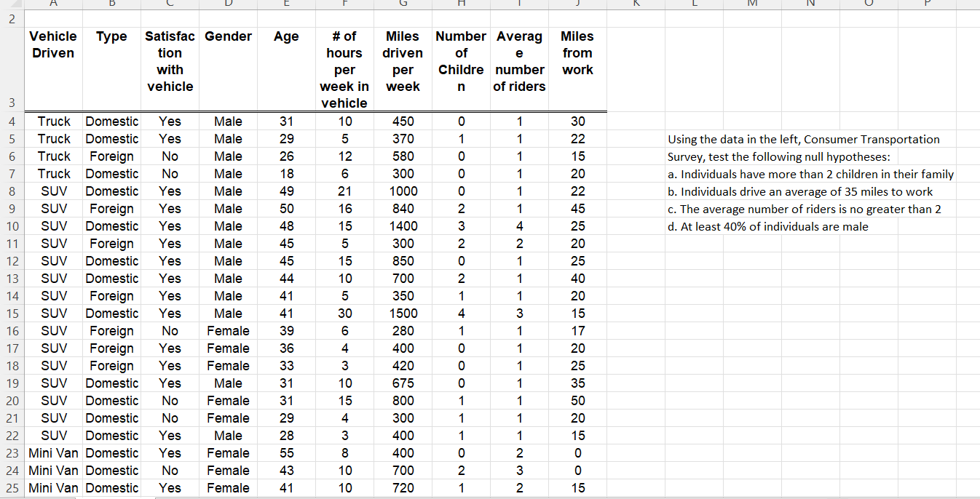Click the 'Miles driven per week' header cell
Viewport: 980px width, 499px height.
click(x=403, y=69)
